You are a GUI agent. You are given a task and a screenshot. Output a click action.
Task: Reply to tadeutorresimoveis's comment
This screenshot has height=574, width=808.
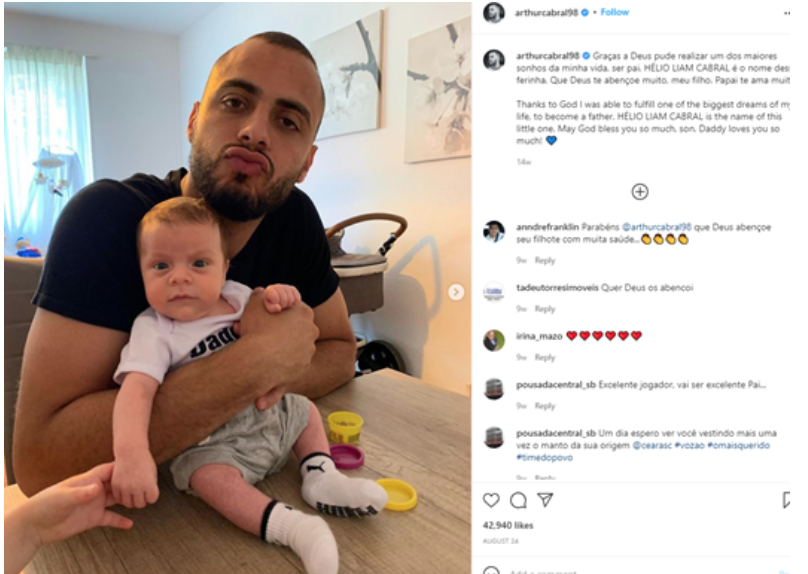[x=545, y=309]
